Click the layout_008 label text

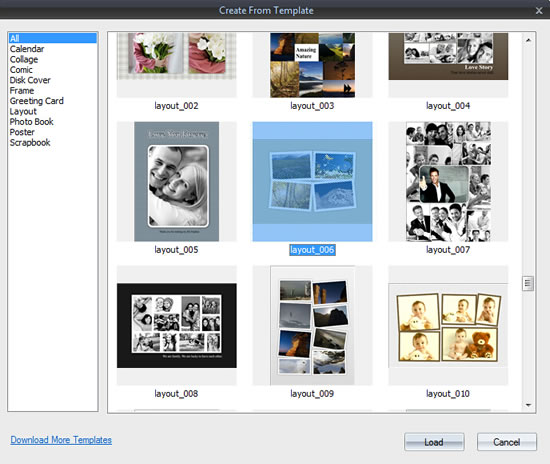click(x=176, y=394)
